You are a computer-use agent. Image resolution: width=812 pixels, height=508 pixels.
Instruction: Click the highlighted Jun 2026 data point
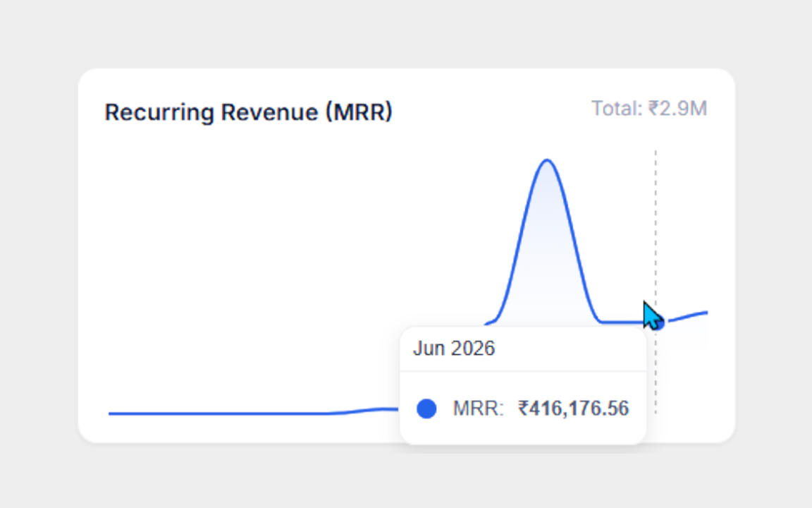(x=656, y=322)
